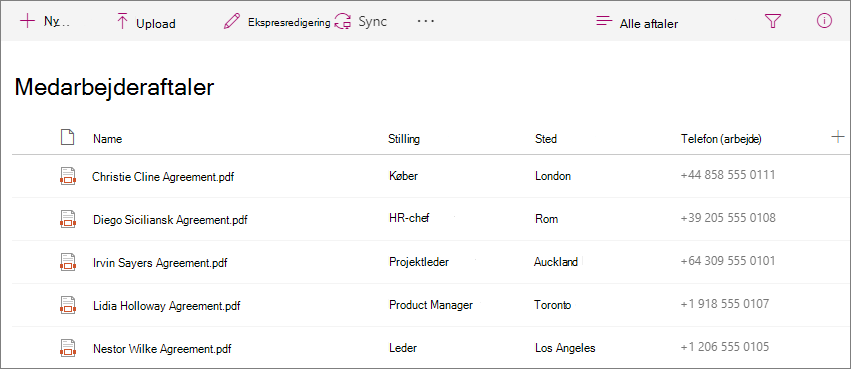
Task: Open the filter pane funnel icon
Action: 772,21
